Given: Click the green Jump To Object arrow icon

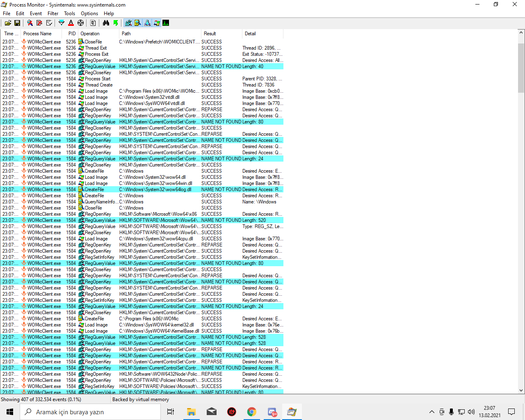Looking at the screenshot, I should tap(116, 23).
